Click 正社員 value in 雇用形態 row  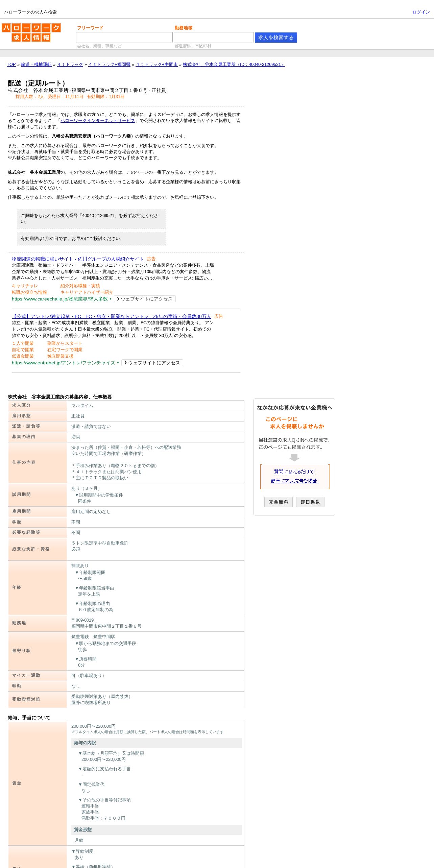78,416
